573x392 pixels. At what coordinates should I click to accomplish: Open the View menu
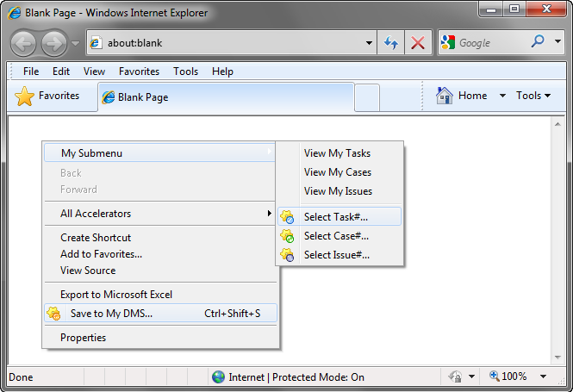pos(94,72)
